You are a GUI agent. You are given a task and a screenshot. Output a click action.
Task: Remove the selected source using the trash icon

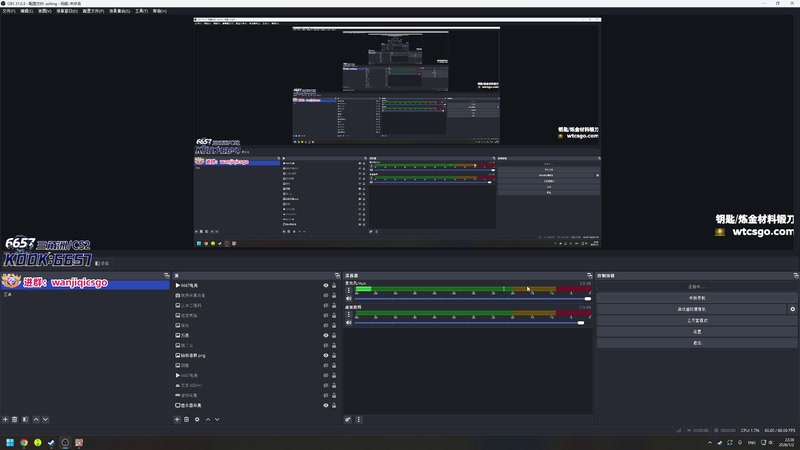click(x=187, y=419)
